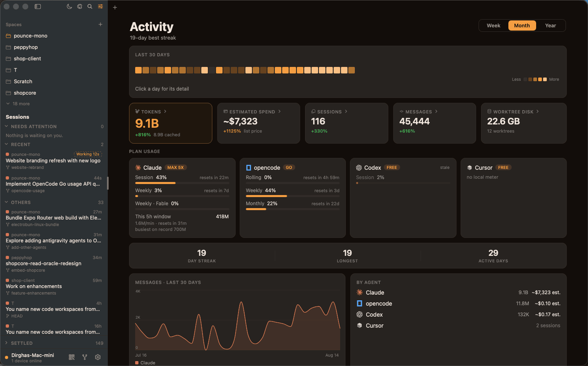Open the git branch icon in footer
The height and width of the screenshot is (366, 588).
tap(85, 357)
